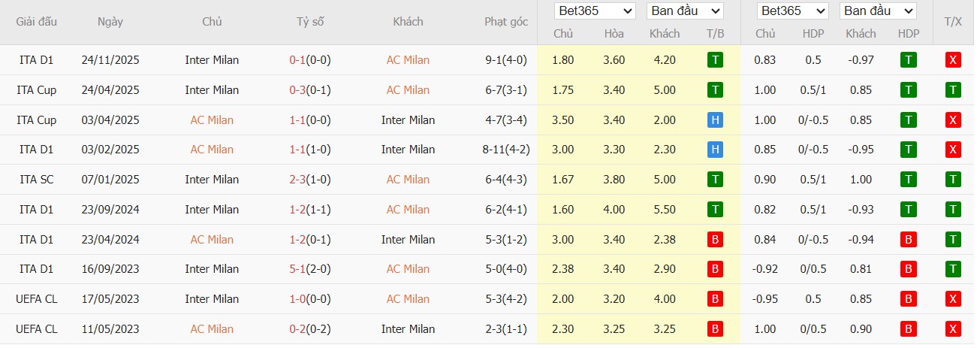The height and width of the screenshot is (348, 980).
Task: Click the red X badge in the 11/05/2023 row
Action: pos(953,329)
